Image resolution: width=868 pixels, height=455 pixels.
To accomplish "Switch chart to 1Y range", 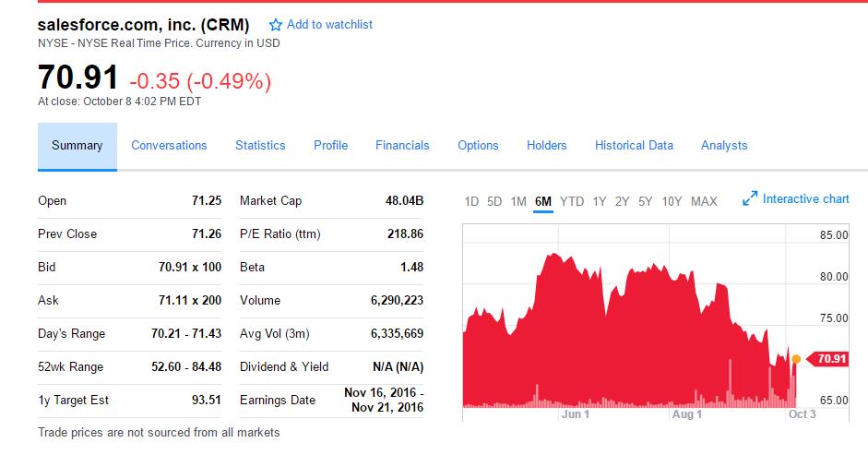I will [600, 201].
